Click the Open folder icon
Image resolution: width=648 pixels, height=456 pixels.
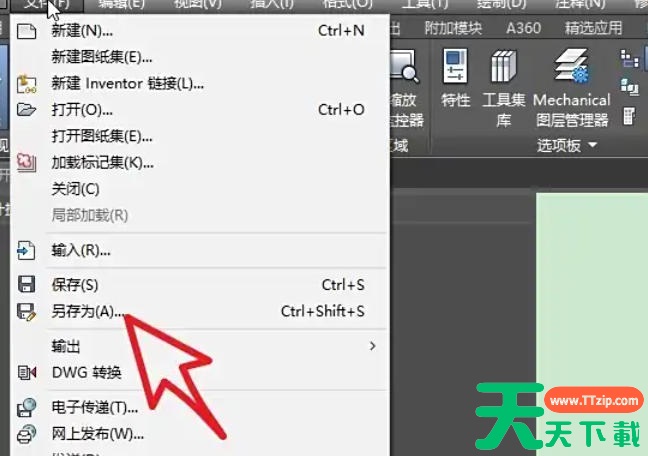pos(27,109)
